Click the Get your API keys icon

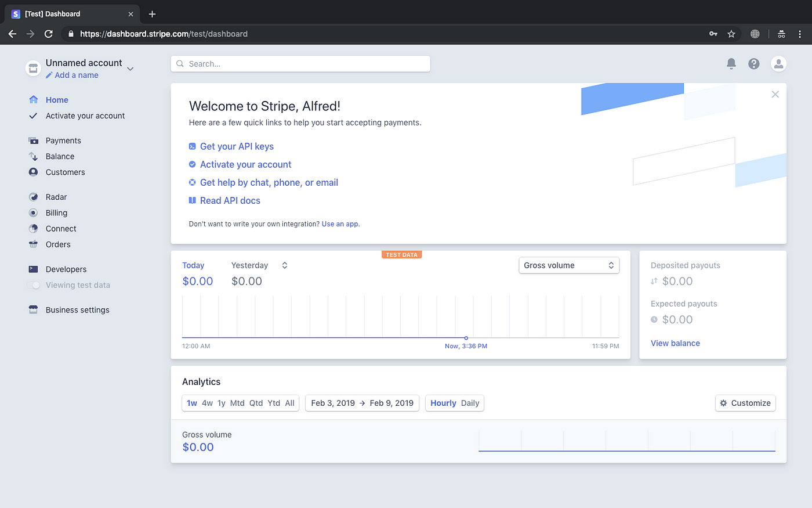coord(193,146)
